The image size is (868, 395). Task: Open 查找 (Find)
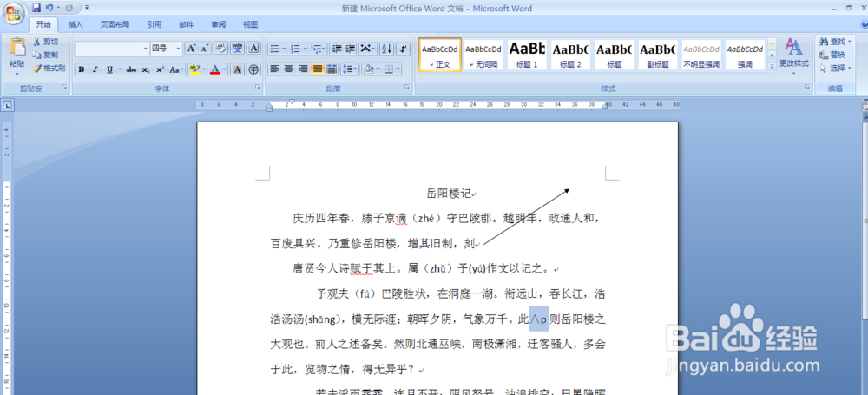coord(835,42)
